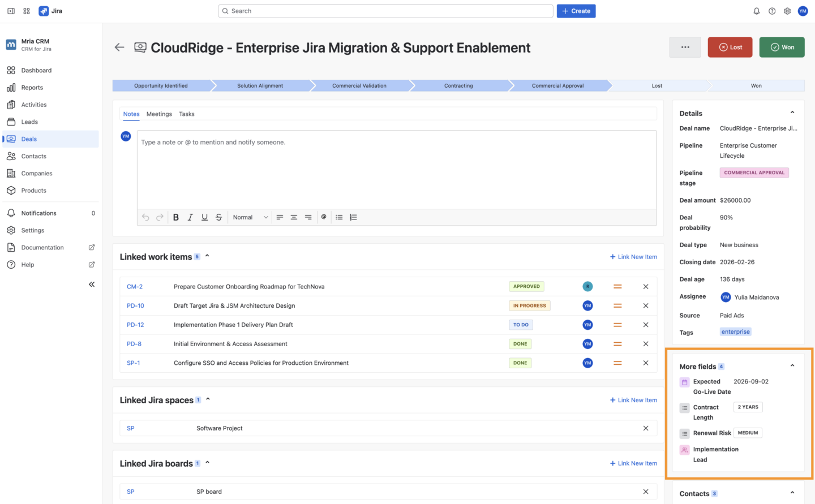
Task: Go back with the left arrow
Action: click(x=119, y=48)
